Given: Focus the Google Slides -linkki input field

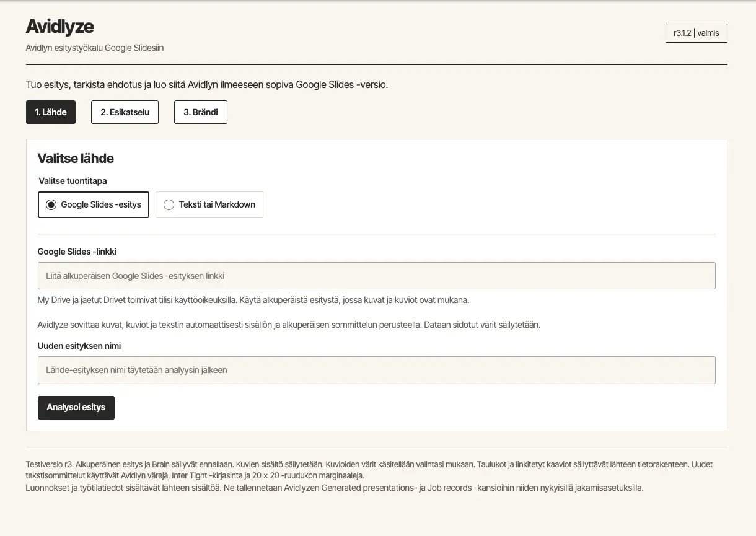Looking at the screenshot, I should click(377, 276).
